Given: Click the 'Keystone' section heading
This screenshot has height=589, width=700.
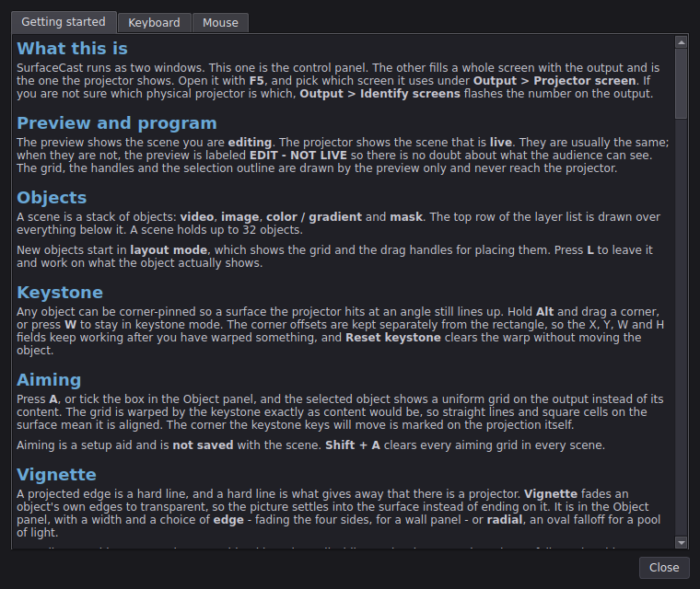Looking at the screenshot, I should click(60, 293).
